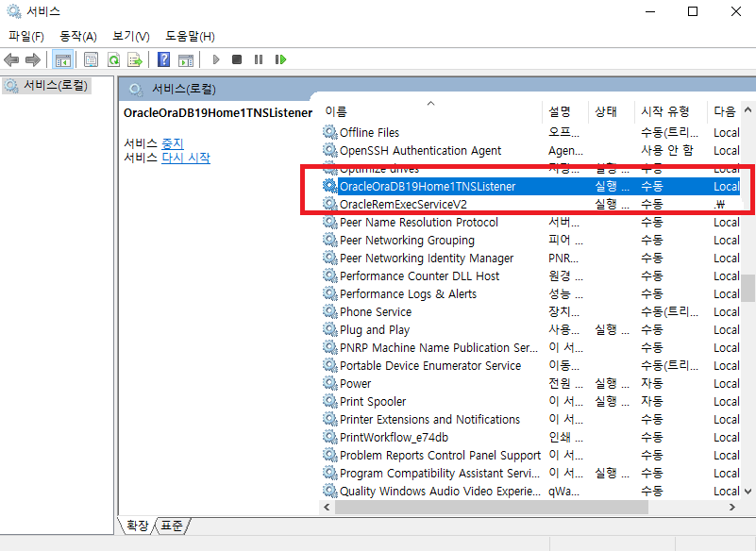Viewport: 756px width, 551px height.
Task: Select the Performance Counter DLL Host service
Action: [x=419, y=275]
